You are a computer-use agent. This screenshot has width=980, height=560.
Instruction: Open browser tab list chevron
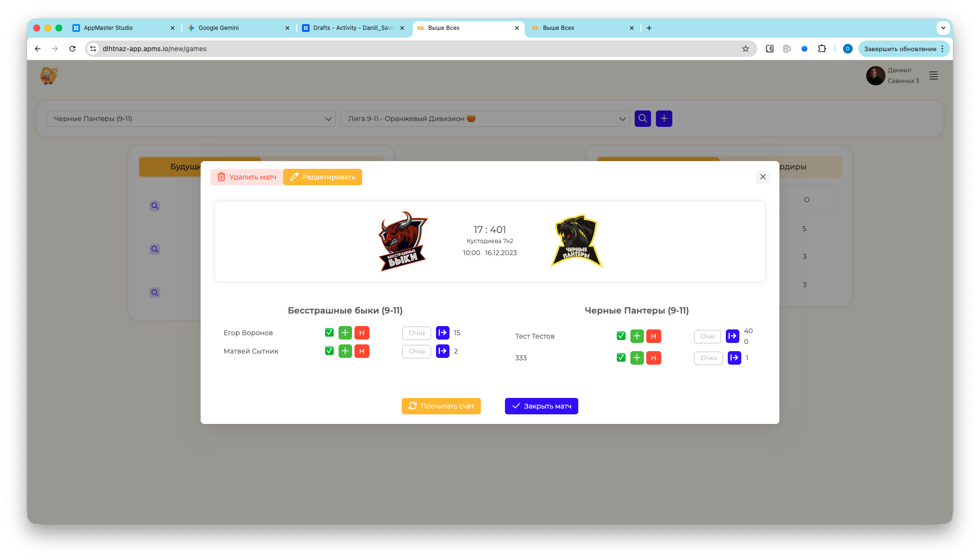943,28
